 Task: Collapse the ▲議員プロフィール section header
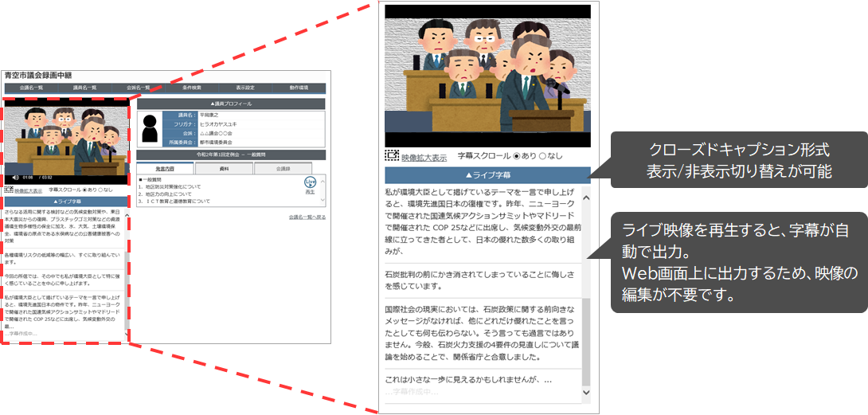231,104
